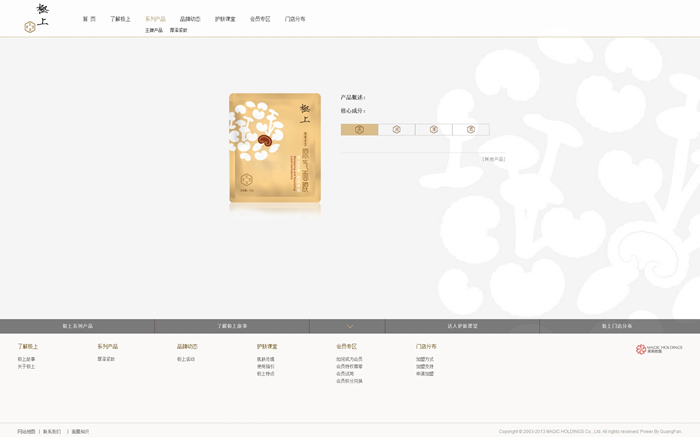The width and height of the screenshot is (700, 441).
Task: Click 极上系列产品 in the grey bar
Action: coord(78,326)
